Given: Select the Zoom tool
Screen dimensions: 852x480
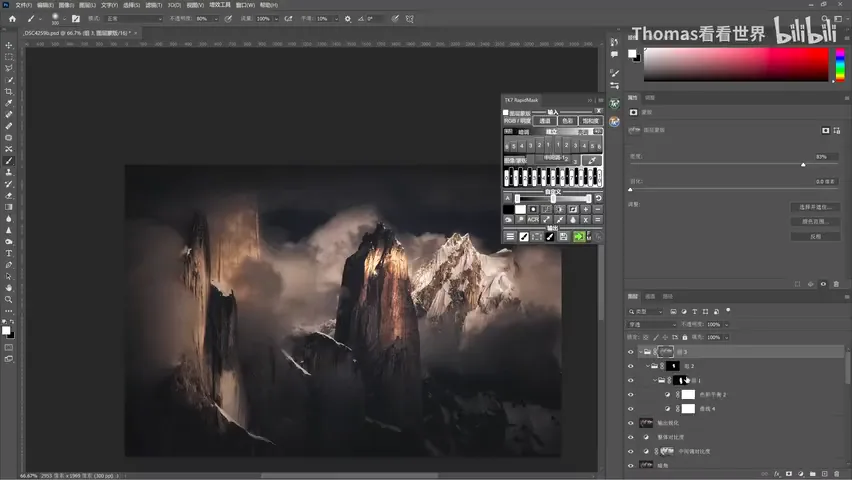Looking at the screenshot, I should pyautogui.click(x=9, y=300).
